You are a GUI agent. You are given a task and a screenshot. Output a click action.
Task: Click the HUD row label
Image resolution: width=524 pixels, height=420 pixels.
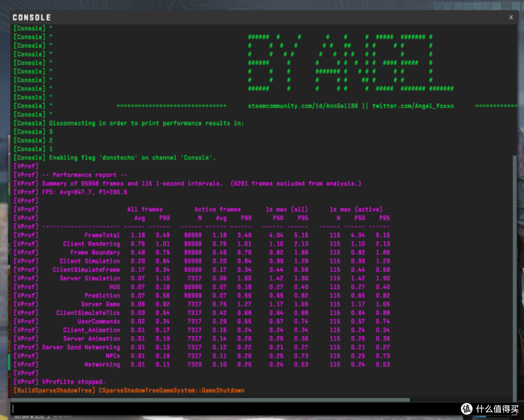click(115, 287)
